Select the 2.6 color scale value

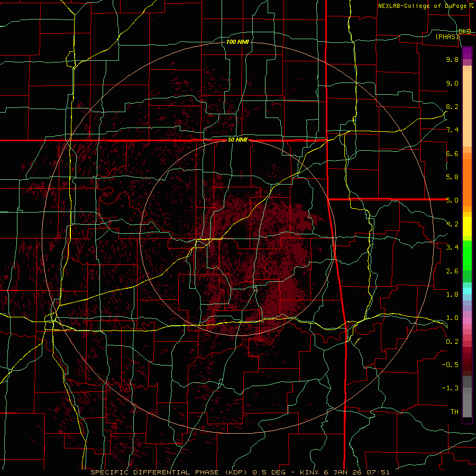pyautogui.click(x=452, y=271)
